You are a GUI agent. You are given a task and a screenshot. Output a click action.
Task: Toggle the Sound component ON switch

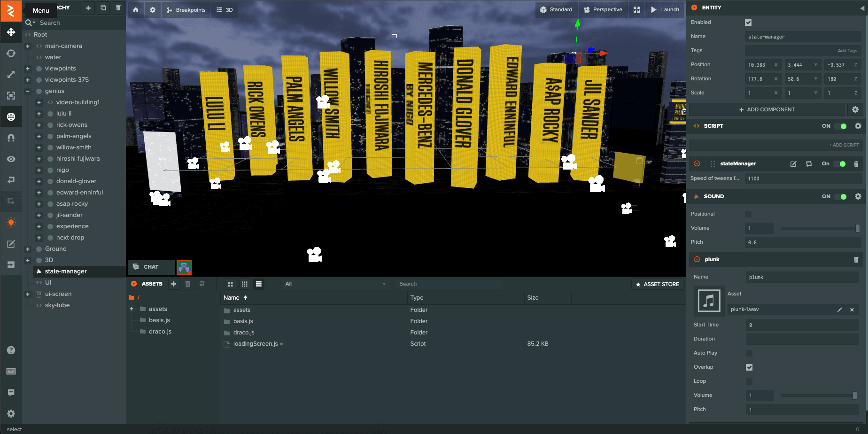tap(841, 197)
